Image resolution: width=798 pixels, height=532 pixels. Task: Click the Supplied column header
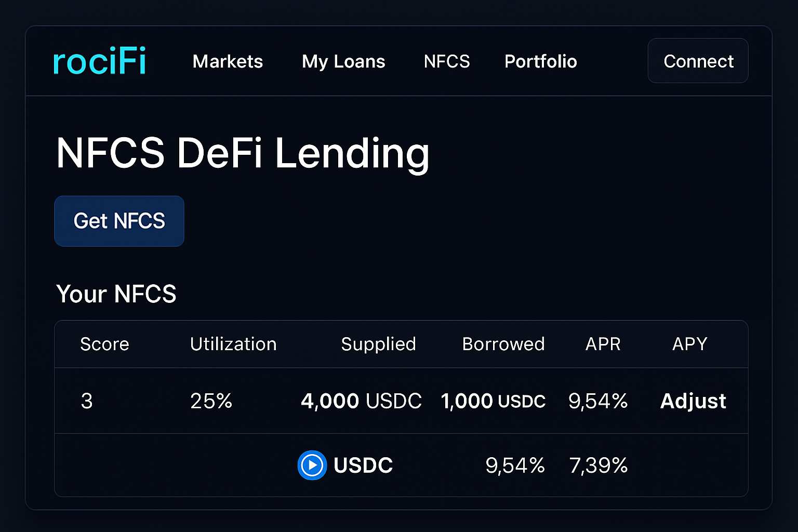(378, 344)
